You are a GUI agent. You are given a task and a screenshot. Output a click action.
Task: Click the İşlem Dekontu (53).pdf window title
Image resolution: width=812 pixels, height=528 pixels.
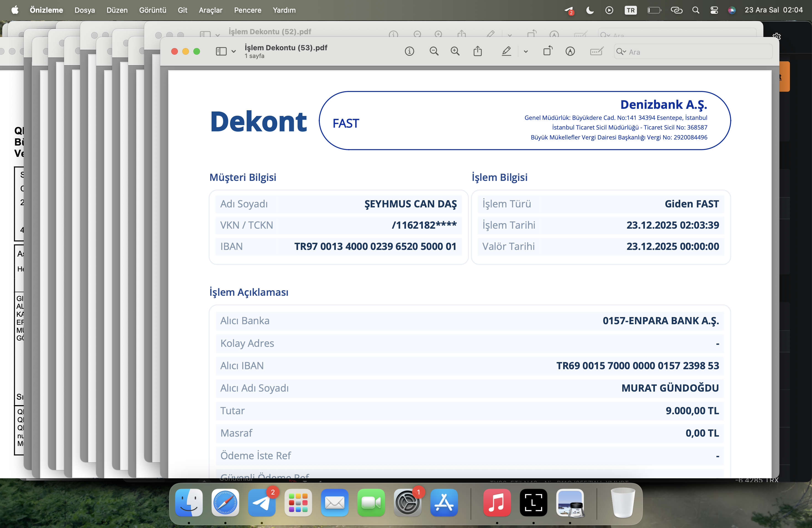pyautogui.click(x=286, y=48)
